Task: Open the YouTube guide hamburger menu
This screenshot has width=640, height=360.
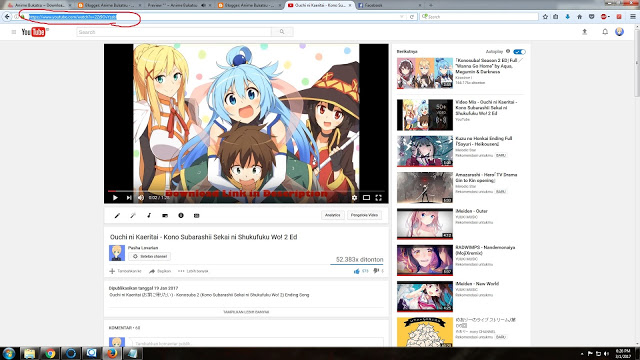Action: (14, 32)
